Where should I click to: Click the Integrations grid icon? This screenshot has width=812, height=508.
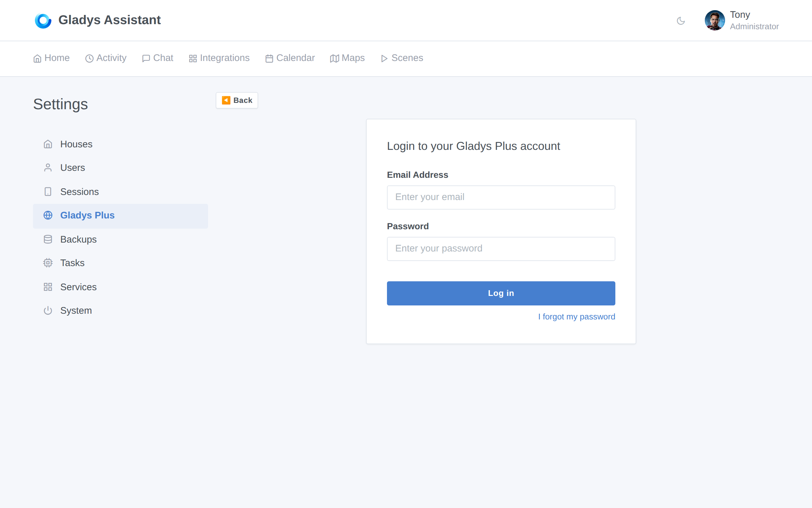coord(193,58)
